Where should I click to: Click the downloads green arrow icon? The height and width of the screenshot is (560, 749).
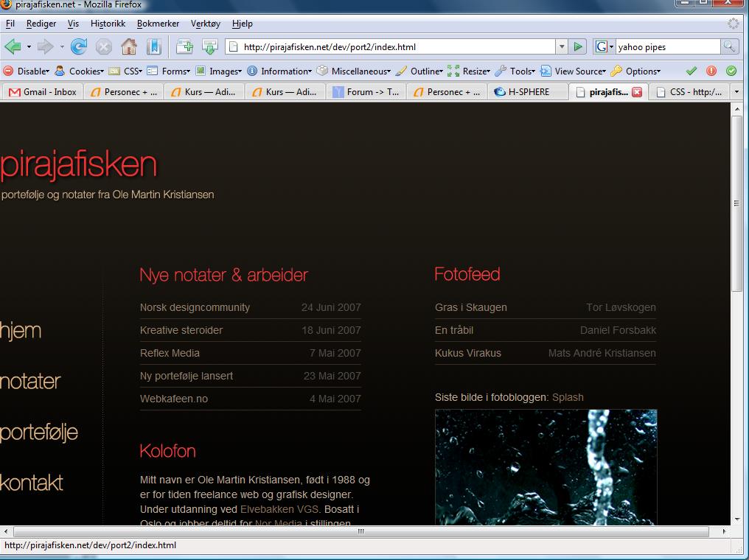point(209,46)
